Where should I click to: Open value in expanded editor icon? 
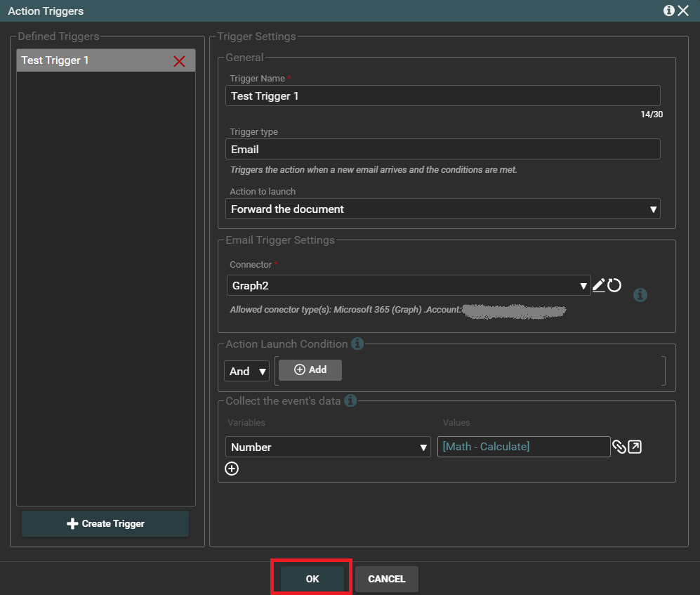(635, 447)
